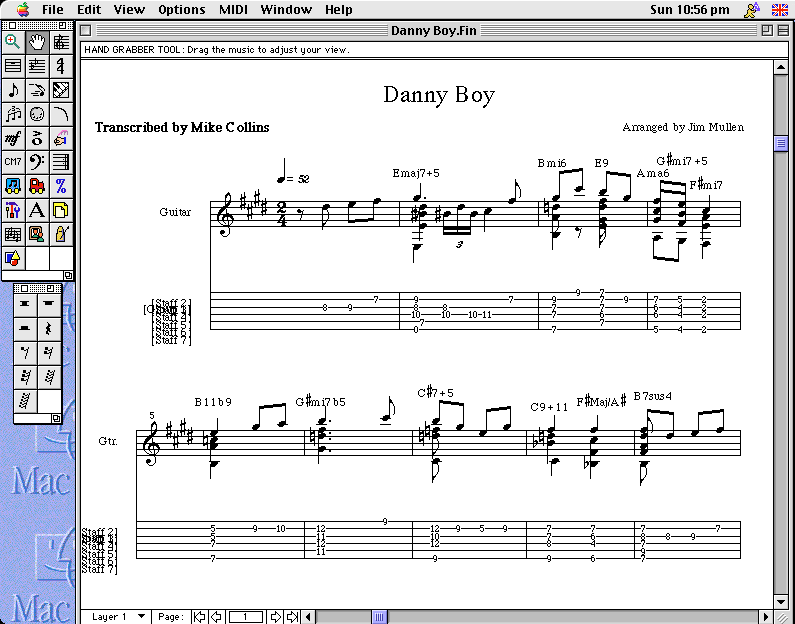795x624 pixels.
Task: Select the portrait Mirror tool icon
Action: coord(37,234)
